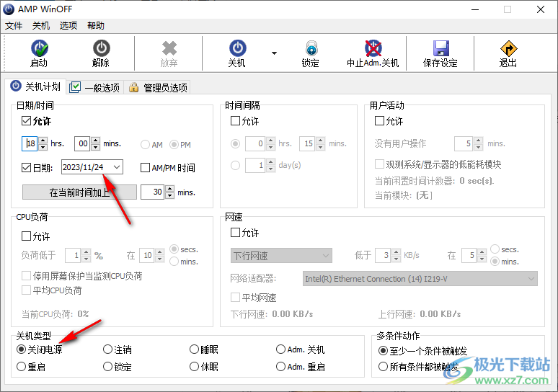Check 停用屏幕保护当监测CPU负荷
558x392 pixels.
[x=27, y=276]
